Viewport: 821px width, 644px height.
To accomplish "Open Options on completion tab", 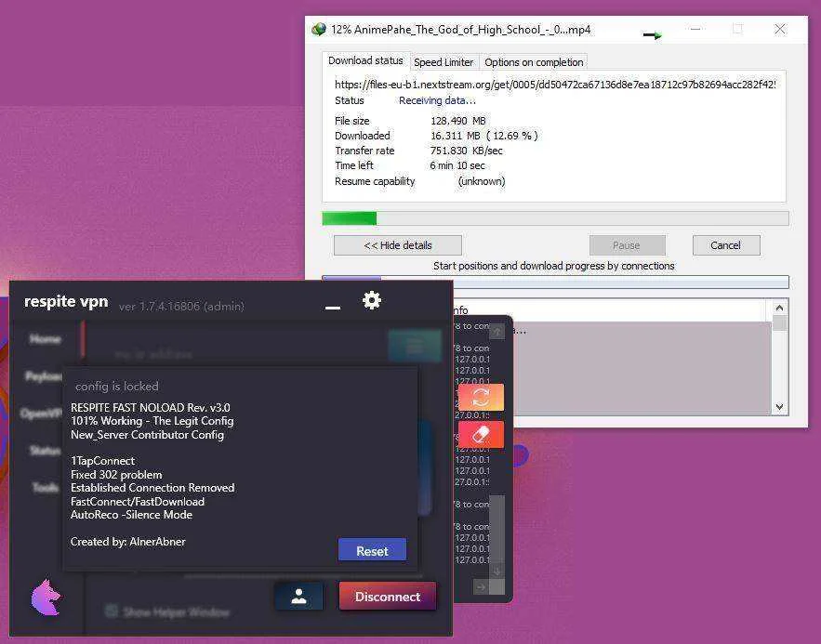I will [x=534, y=62].
